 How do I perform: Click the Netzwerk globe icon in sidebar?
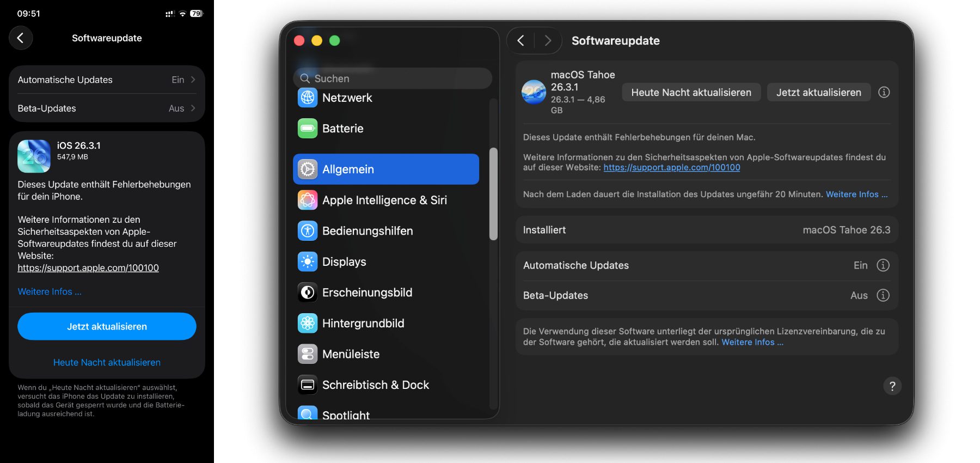coord(308,98)
